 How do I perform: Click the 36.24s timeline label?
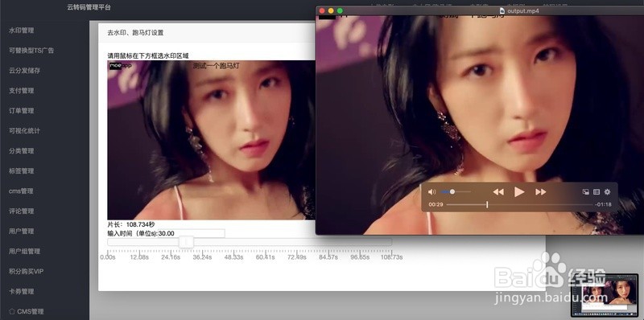202,257
